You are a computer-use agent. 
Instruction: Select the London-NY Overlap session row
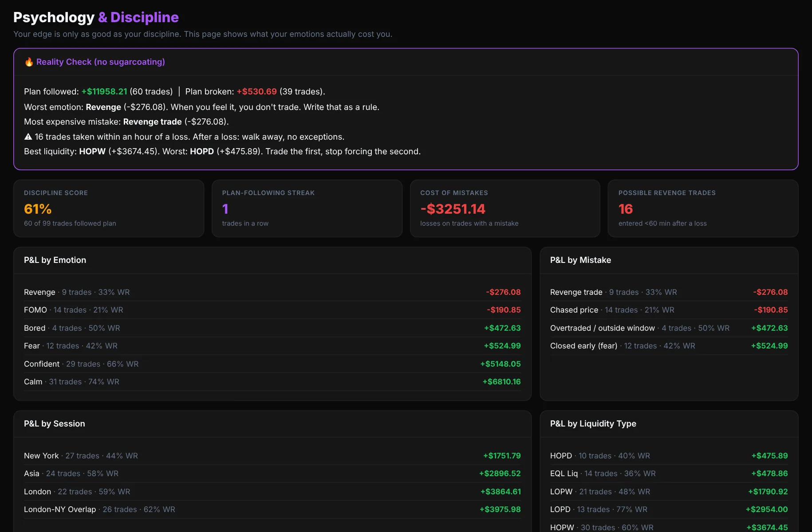coord(272,509)
